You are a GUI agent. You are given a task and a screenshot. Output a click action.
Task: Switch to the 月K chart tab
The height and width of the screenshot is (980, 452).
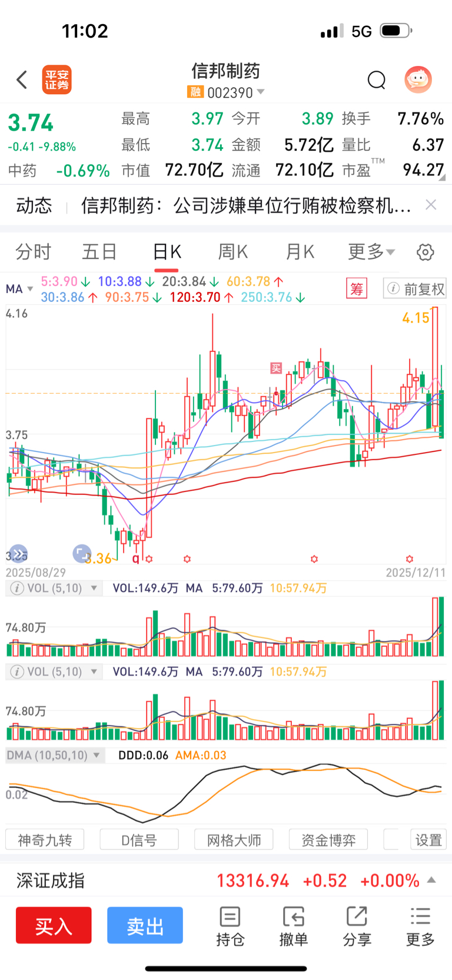(300, 252)
